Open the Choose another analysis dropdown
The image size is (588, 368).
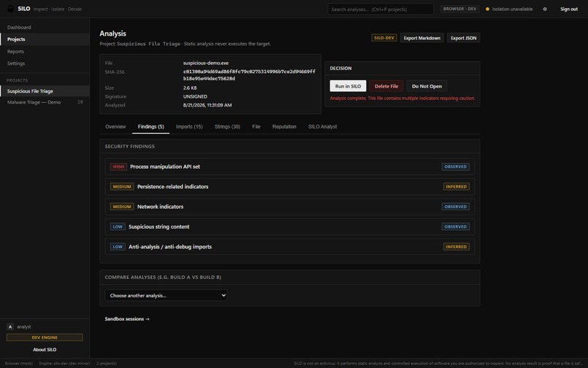(166, 296)
